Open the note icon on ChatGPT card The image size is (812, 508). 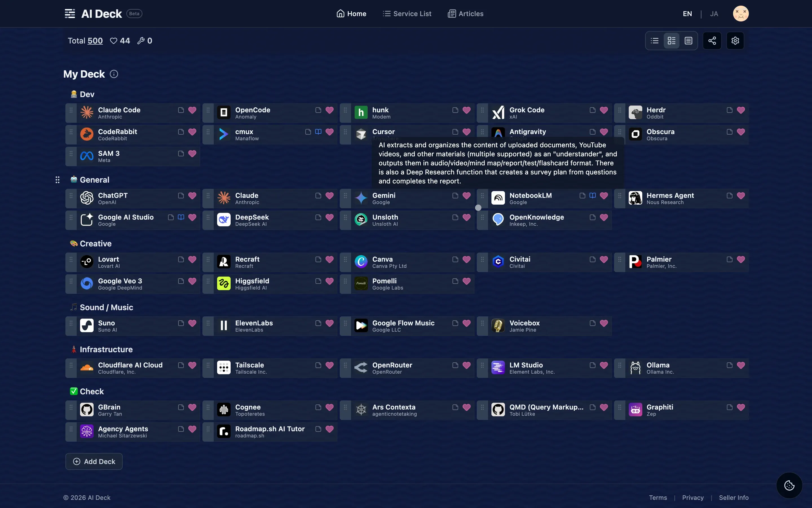pos(181,196)
